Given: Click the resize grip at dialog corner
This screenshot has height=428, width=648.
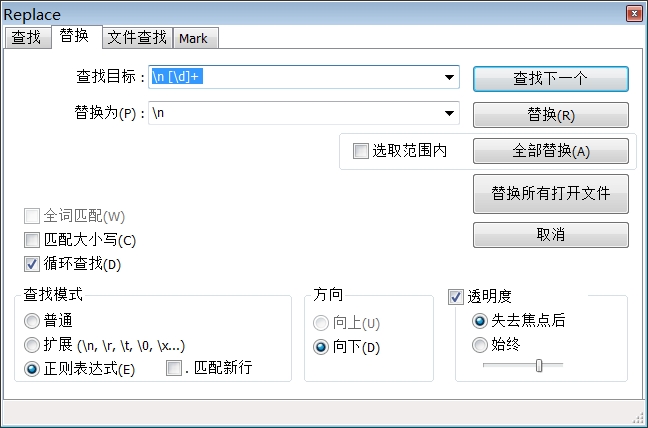Looking at the screenshot, I should click(x=638, y=417).
